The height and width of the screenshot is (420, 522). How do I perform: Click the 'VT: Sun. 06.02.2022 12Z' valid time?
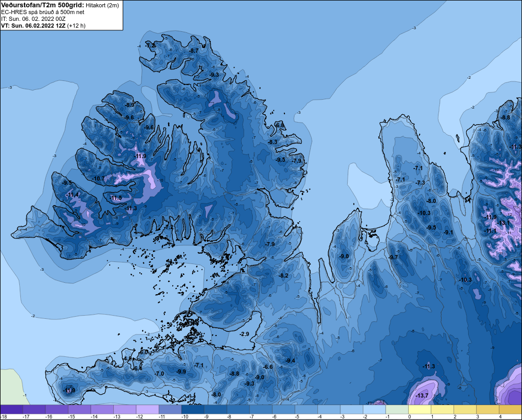33,26
